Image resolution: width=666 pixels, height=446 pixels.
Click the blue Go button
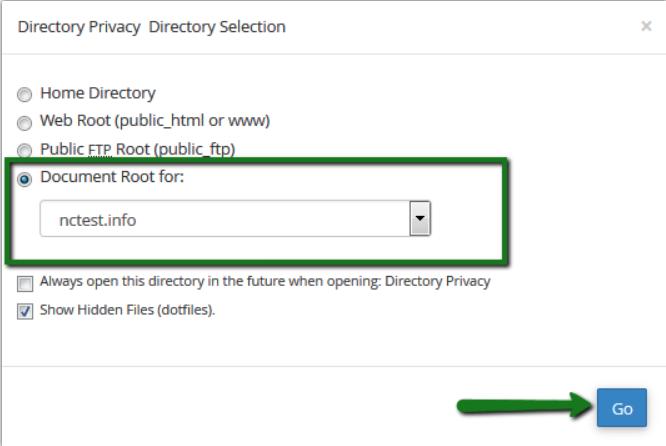[x=622, y=408]
